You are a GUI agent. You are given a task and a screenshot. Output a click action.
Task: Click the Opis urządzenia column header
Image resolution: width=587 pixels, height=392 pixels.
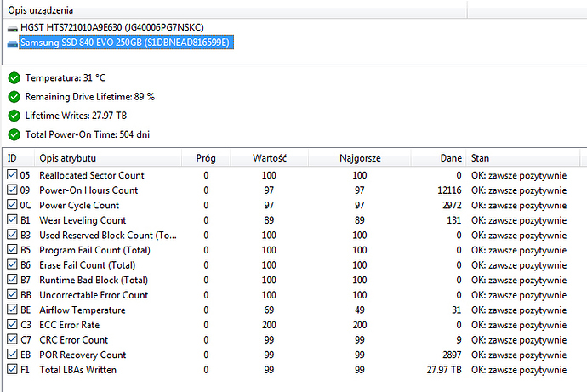(235, 9)
